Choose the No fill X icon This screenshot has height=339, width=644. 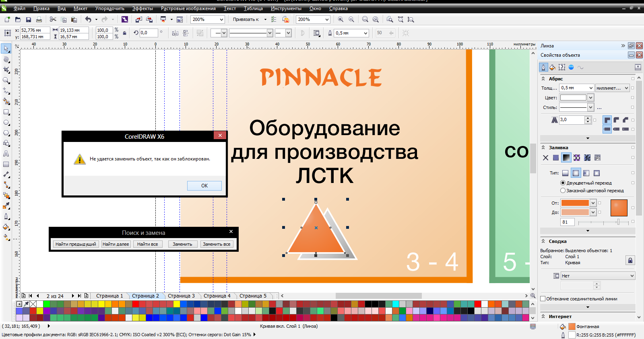545,158
